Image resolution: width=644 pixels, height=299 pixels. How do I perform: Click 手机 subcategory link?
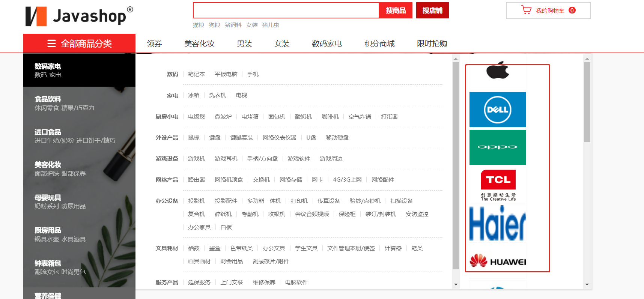click(253, 74)
